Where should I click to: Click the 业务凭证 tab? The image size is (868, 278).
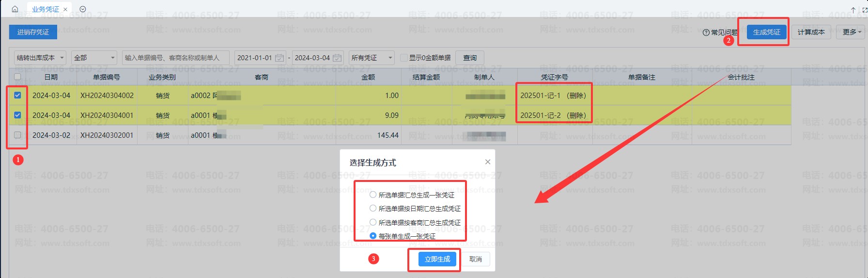click(x=46, y=9)
